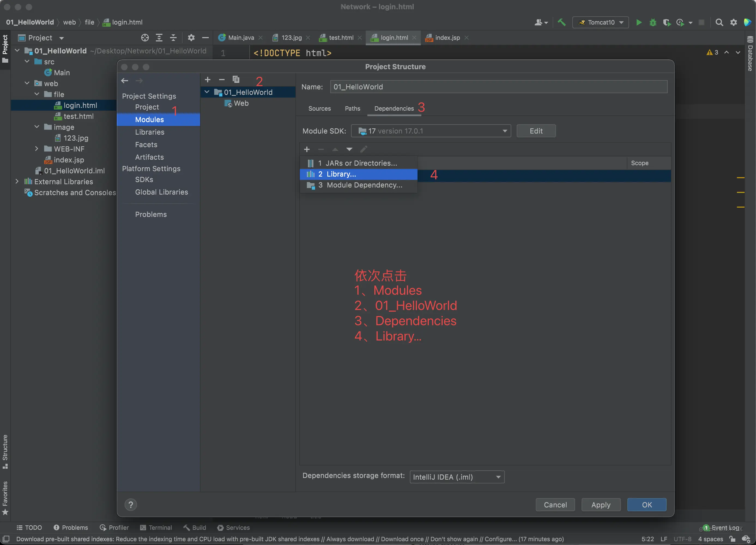Viewport: 756px width, 545px height.
Task: Build project with the hammer icon
Action: click(x=562, y=22)
